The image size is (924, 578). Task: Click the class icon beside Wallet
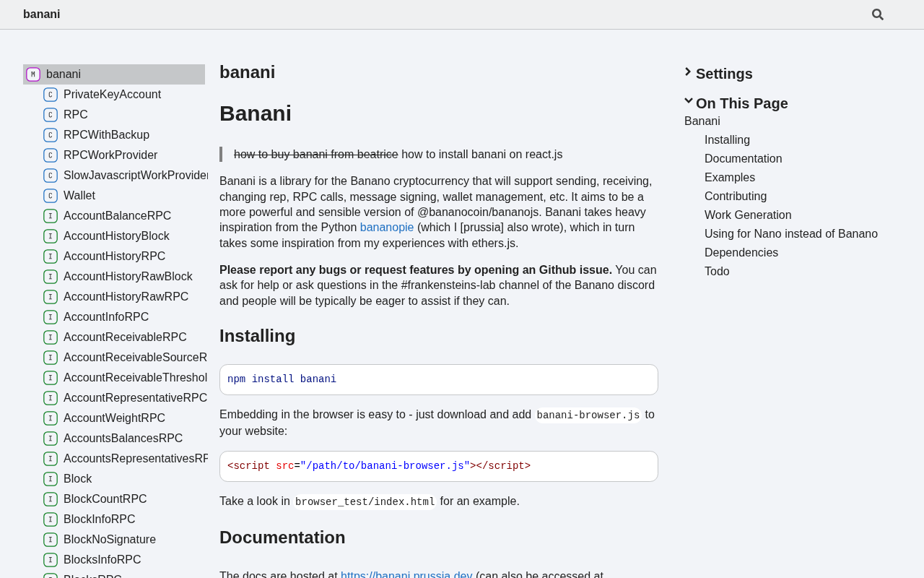tap(51, 196)
